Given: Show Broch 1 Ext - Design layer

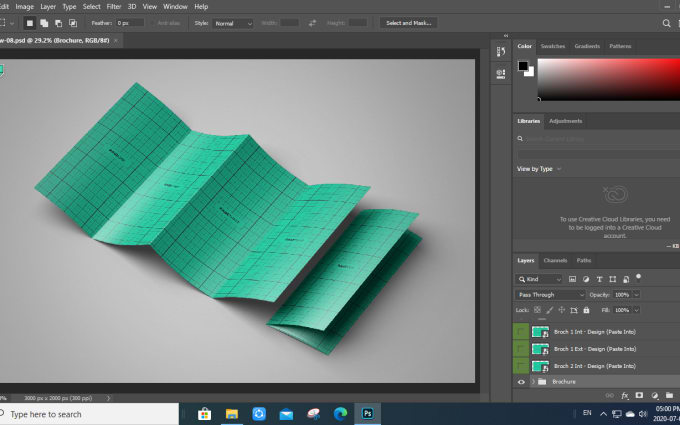Looking at the screenshot, I should [x=521, y=349].
